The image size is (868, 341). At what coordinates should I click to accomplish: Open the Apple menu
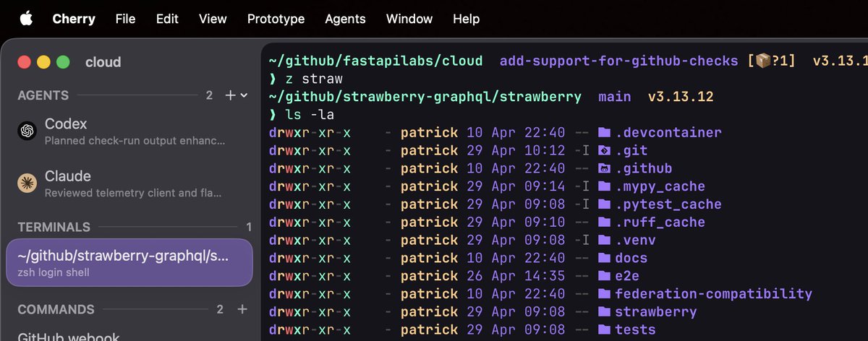(x=26, y=18)
